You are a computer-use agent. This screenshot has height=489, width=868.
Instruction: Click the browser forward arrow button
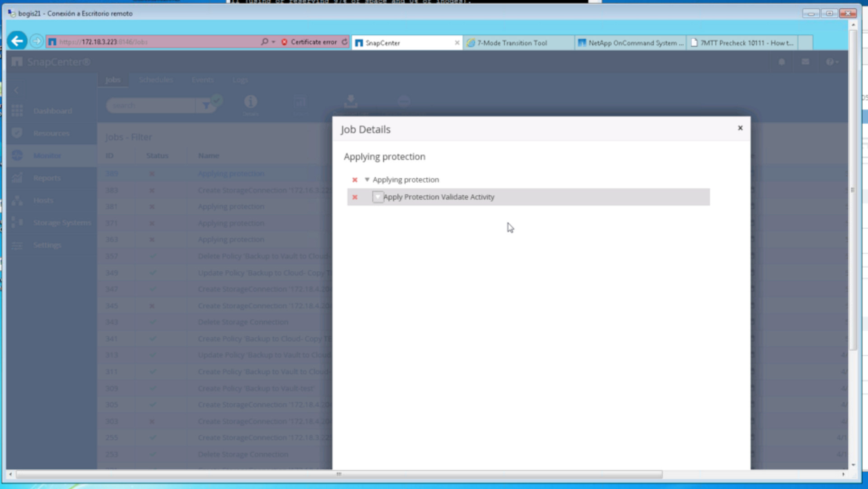(x=37, y=42)
